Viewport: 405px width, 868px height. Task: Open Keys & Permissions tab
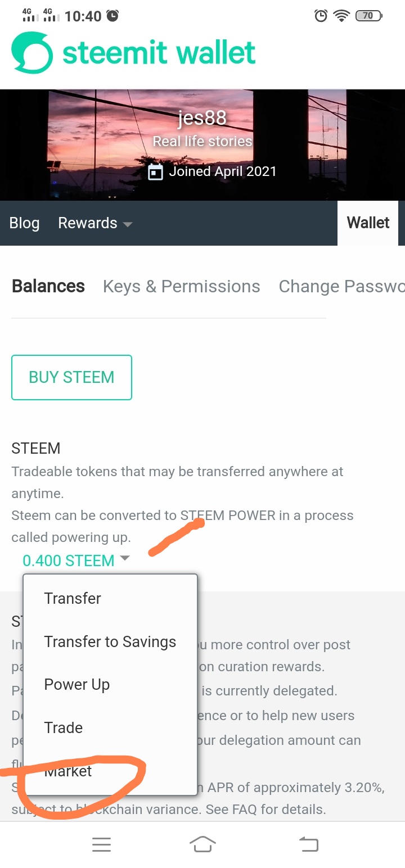[x=181, y=287]
